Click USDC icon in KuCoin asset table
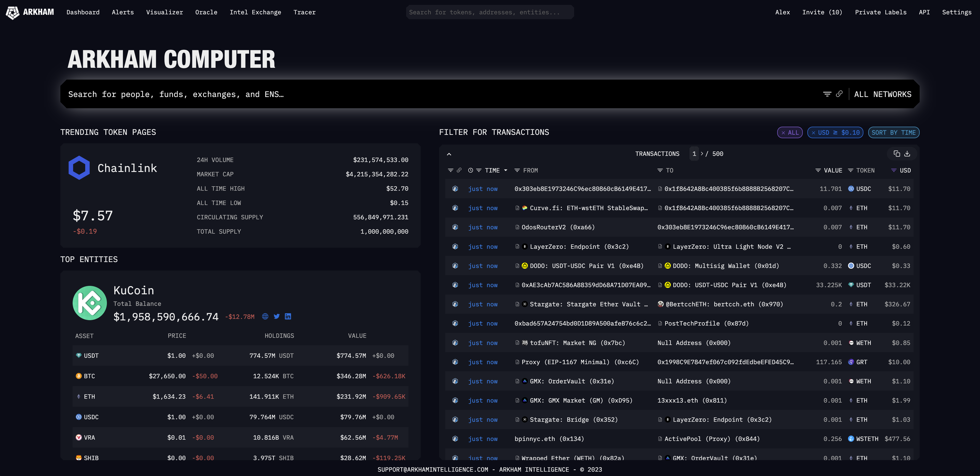The height and width of the screenshot is (476, 980). tap(79, 417)
